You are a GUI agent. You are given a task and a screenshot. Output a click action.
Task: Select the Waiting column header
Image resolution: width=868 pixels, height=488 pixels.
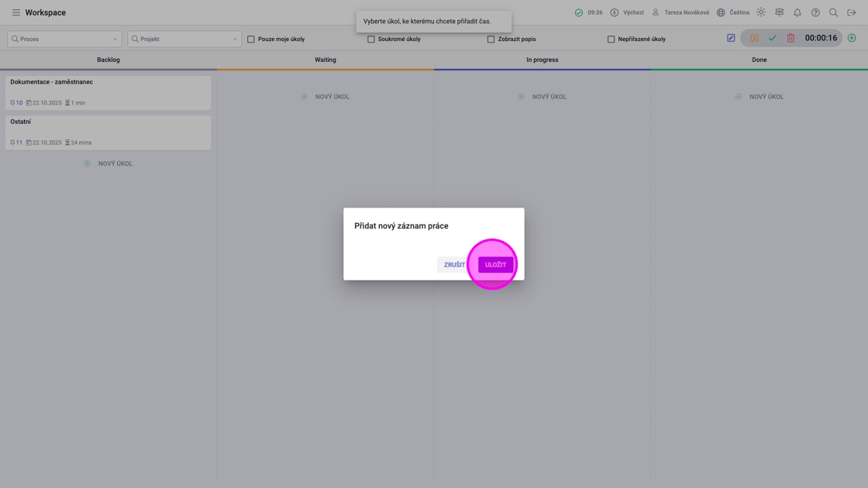pyautogui.click(x=325, y=59)
